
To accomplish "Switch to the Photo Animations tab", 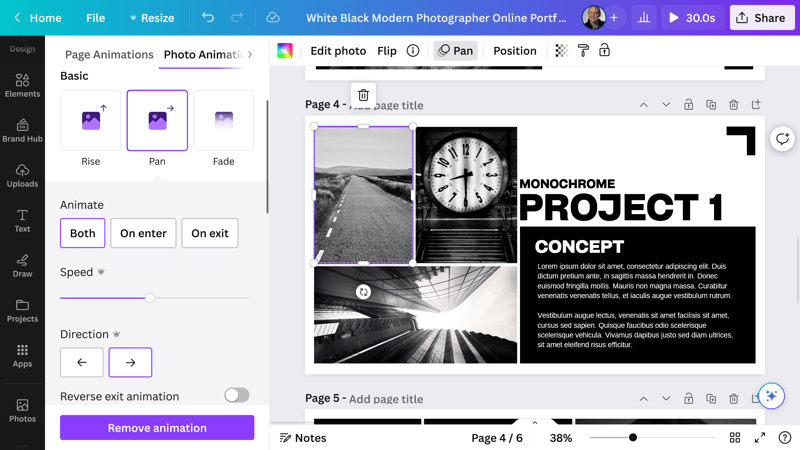I will (x=204, y=54).
